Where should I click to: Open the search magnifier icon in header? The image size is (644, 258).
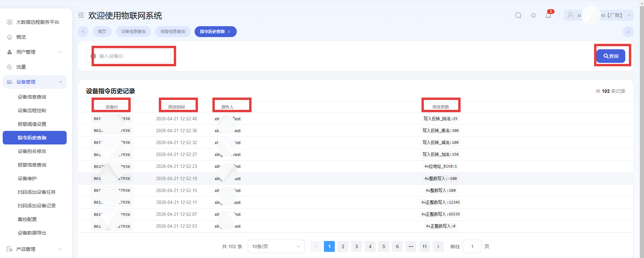(x=518, y=15)
